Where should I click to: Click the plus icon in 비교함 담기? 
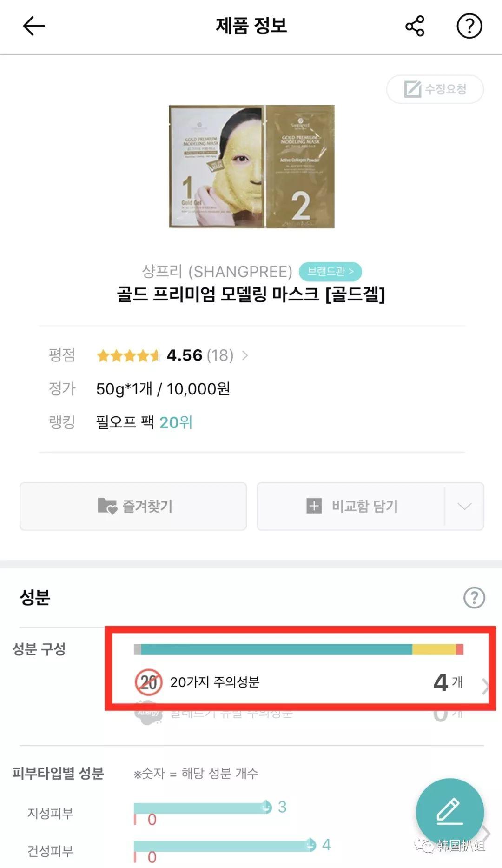click(x=314, y=506)
